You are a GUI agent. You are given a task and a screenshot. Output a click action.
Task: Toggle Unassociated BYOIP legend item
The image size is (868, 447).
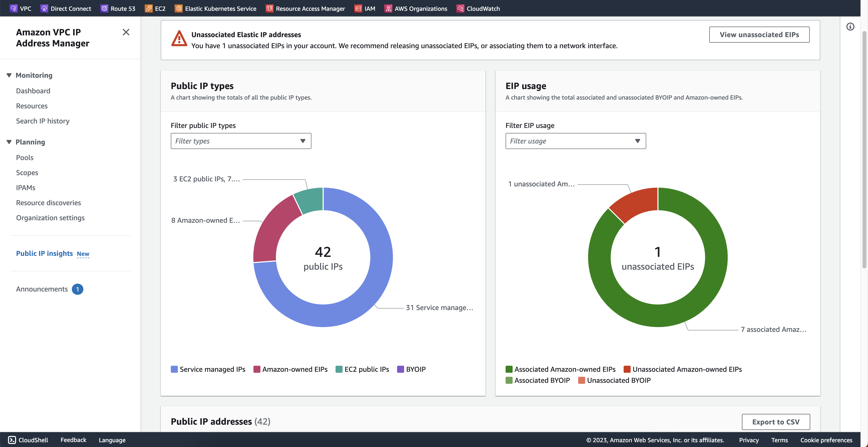[615, 380]
